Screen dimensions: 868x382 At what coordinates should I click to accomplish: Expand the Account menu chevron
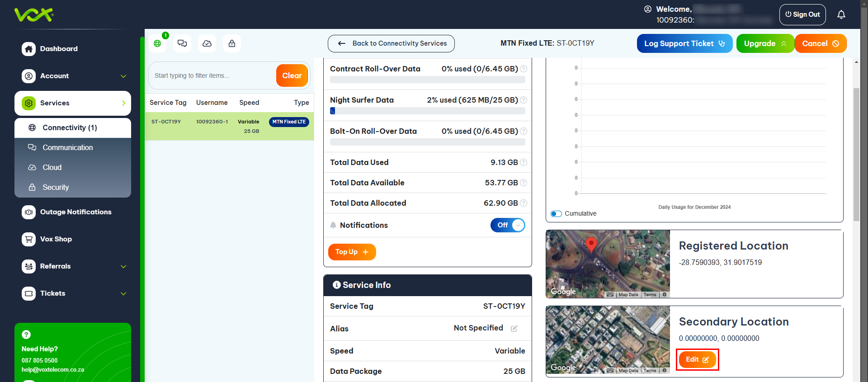(123, 76)
